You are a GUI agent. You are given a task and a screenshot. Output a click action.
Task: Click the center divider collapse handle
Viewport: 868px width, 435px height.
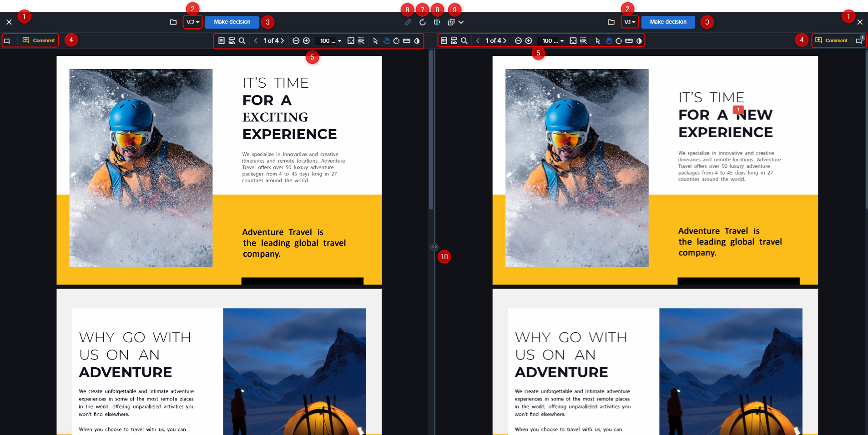434,247
